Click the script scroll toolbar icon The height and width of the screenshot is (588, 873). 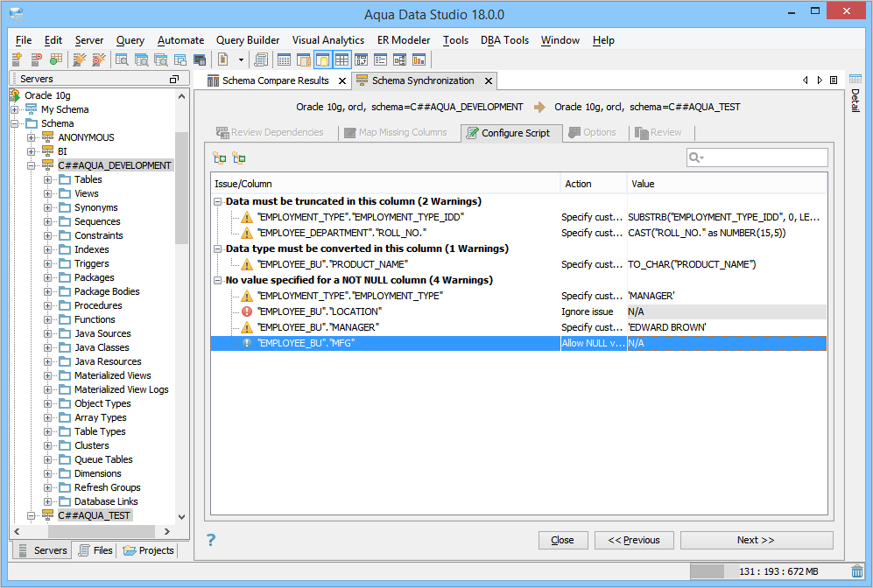click(x=260, y=59)
